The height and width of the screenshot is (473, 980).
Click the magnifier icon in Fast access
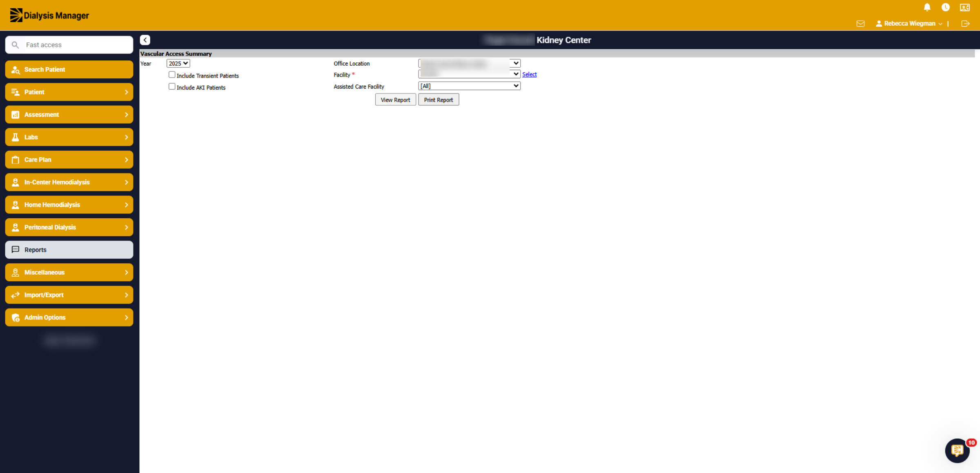[15, 45]
